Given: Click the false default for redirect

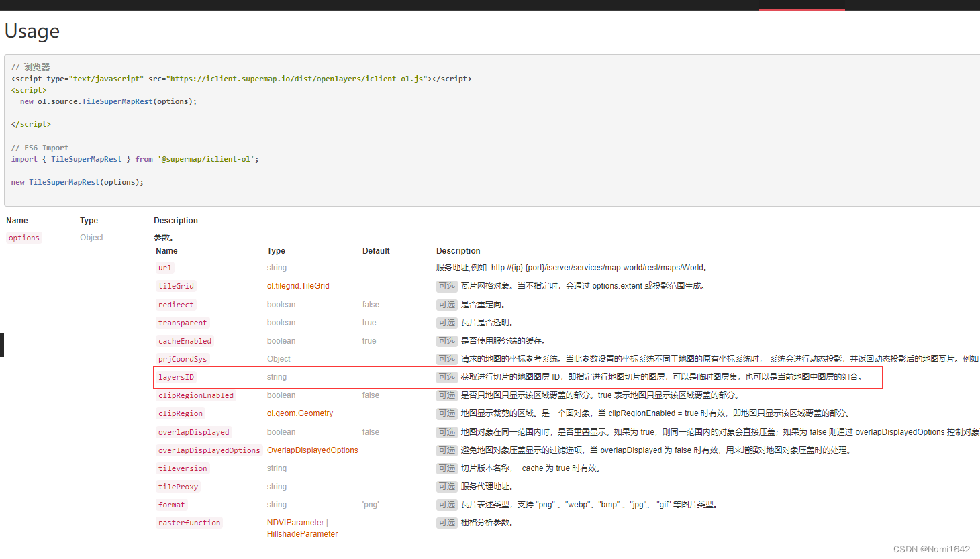Looking at the screenshot, I should click(x=371, y=305).
